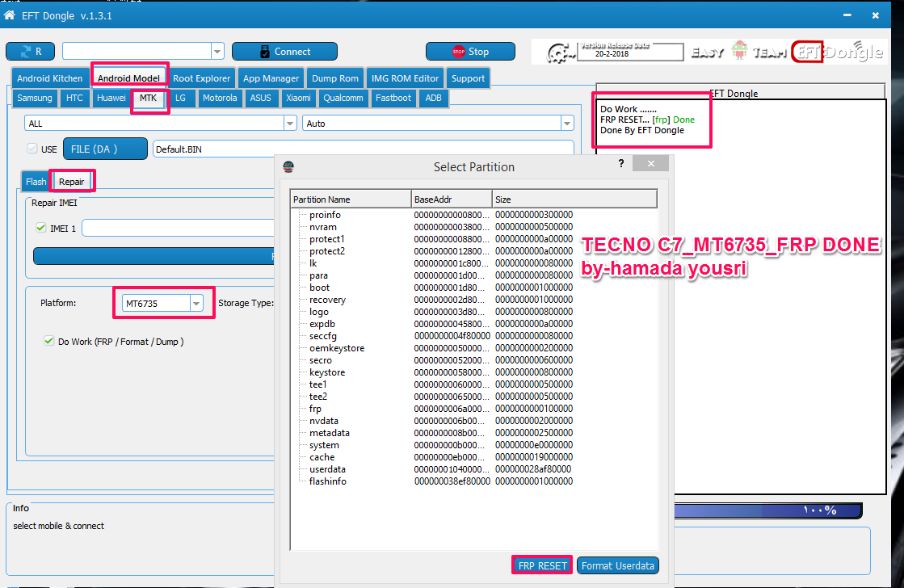
Task: Click the 100% progress bar
Action: (768, 510)
